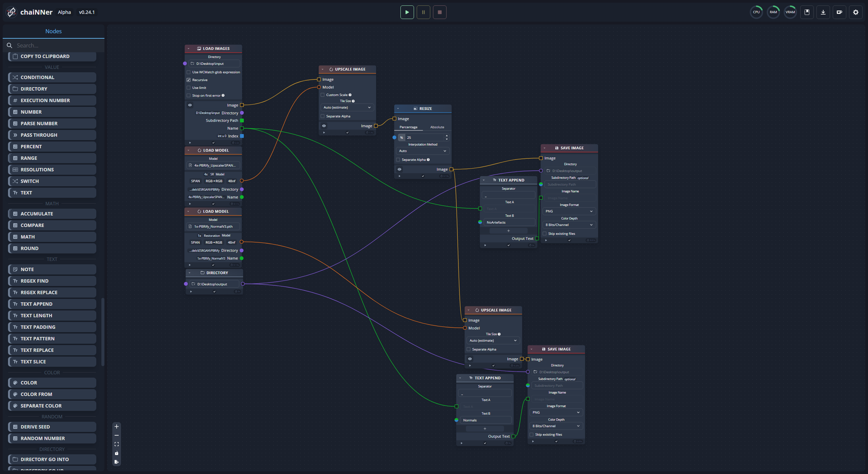Click the node list scrollbar
Viewport: 868px width, 474px height.
click(x=102, y=332)
